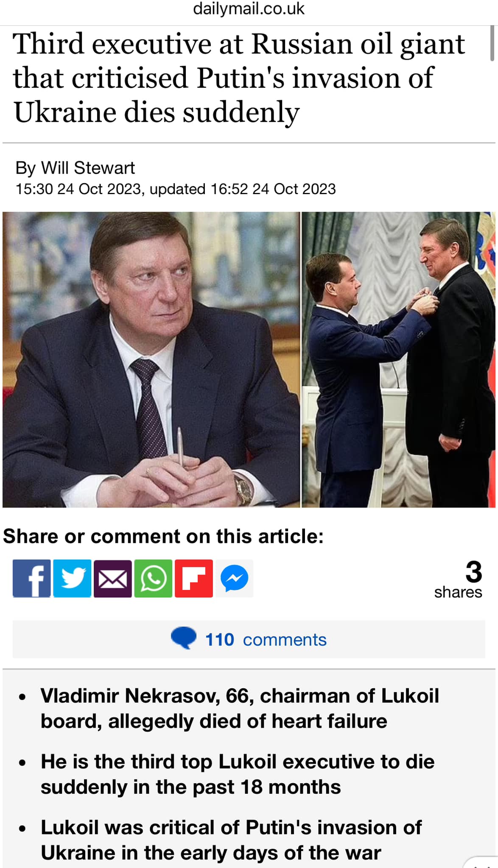Open the medal ceremony photo
The image size is (498, 868).
tap(398, 359)
